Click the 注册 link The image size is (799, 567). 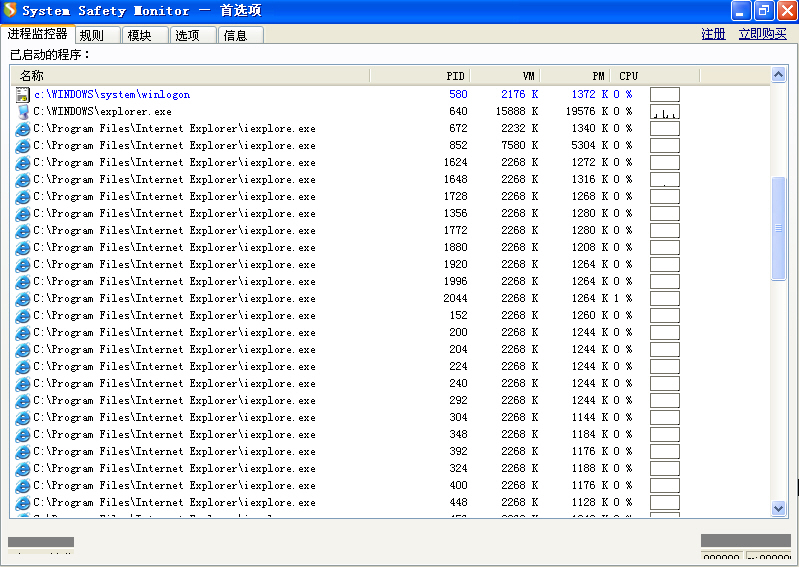click(x=713, y=34)
